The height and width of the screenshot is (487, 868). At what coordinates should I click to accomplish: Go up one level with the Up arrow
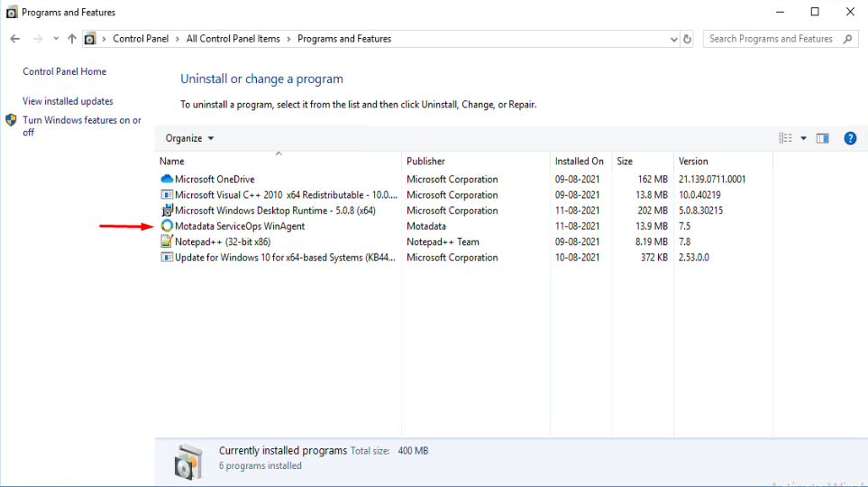pyautogui.click(x=72, y=39)
